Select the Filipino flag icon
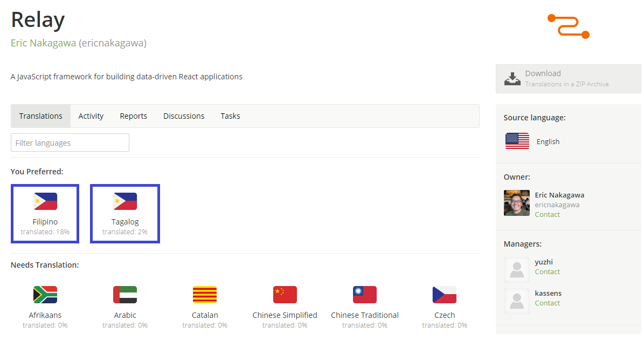Screen dimensions: 644x340 45,201
